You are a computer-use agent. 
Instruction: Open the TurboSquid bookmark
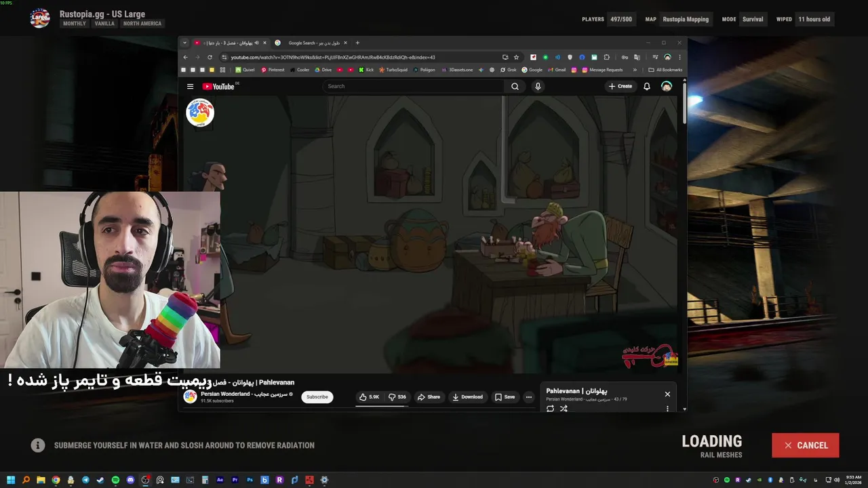[393, 70]
